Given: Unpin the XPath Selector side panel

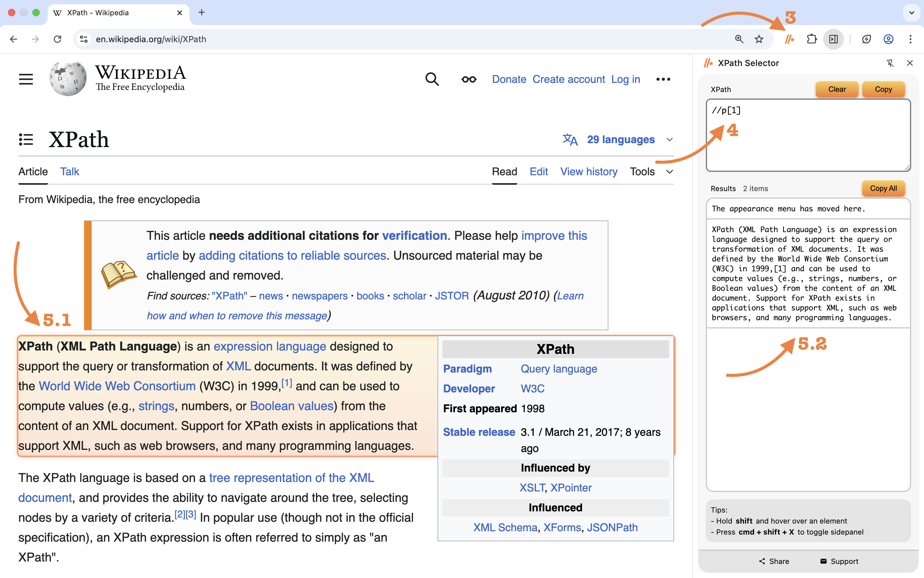Looking at the screenshot, I should (x=890, y=63).
